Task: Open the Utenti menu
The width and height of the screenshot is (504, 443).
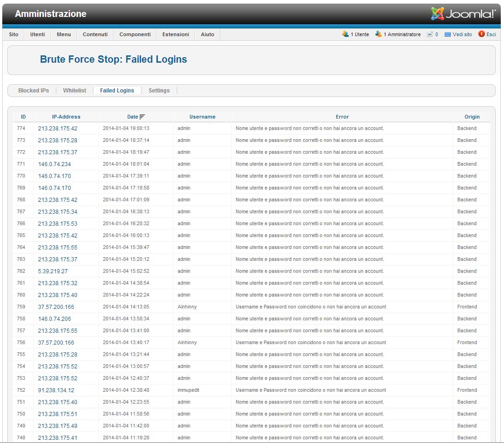Action: click(x=38, y=34)
